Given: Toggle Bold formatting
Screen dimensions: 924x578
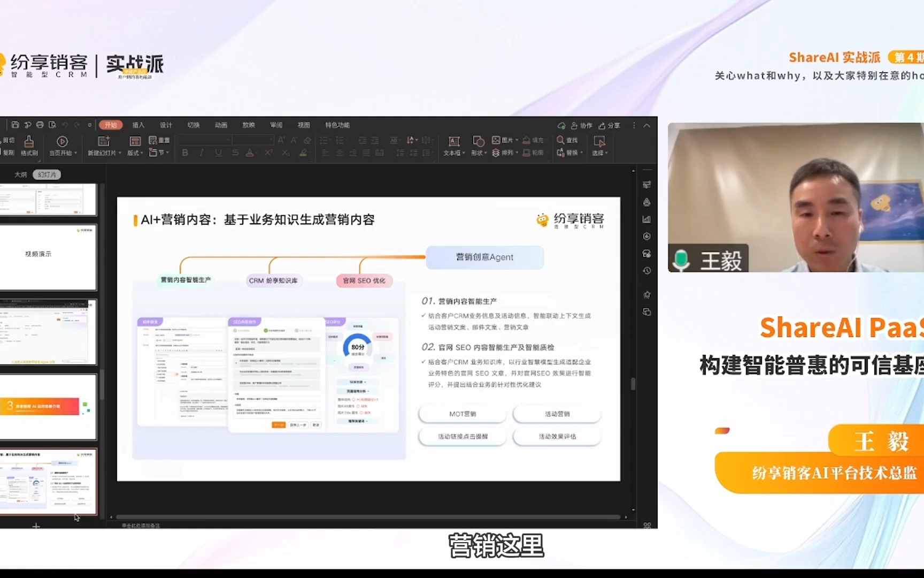Looking at the screenshot, I should (185, 153).
